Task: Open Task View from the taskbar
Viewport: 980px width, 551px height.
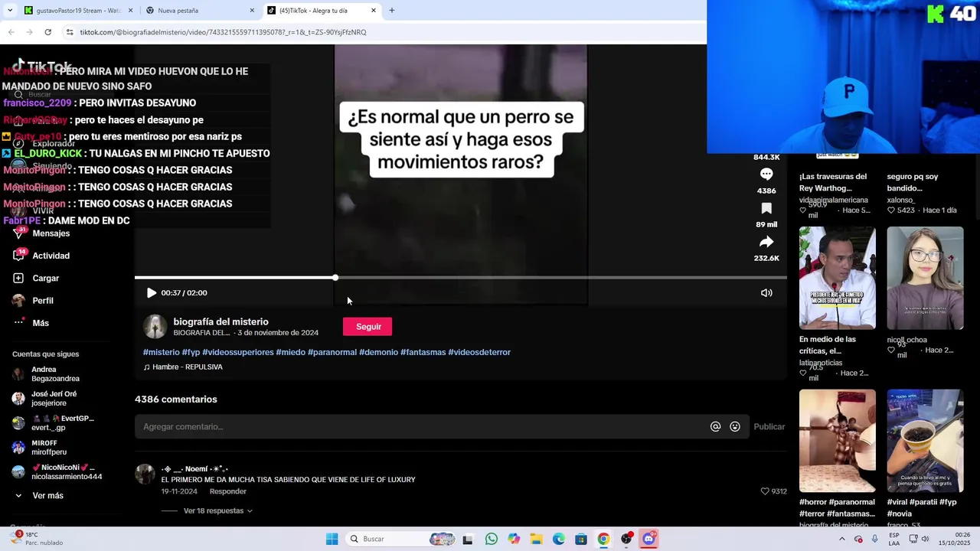Action: click(468, 539)
